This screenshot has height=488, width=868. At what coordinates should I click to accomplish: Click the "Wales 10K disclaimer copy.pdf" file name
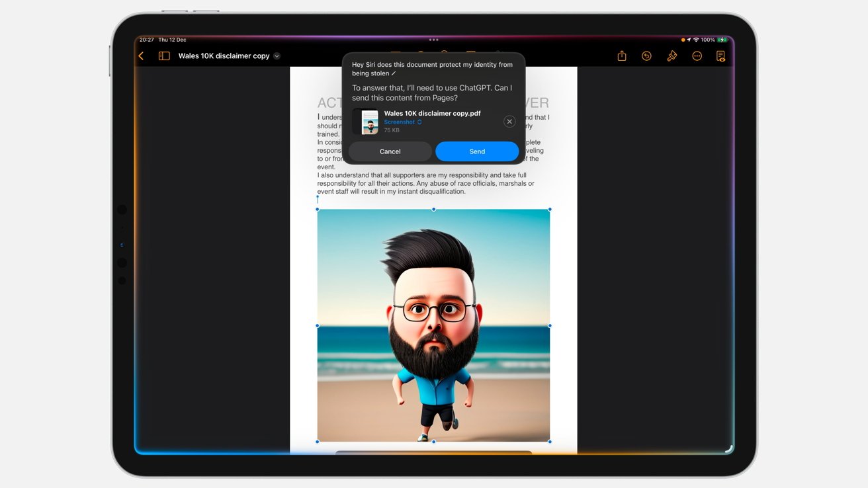[x=432, y=113]
